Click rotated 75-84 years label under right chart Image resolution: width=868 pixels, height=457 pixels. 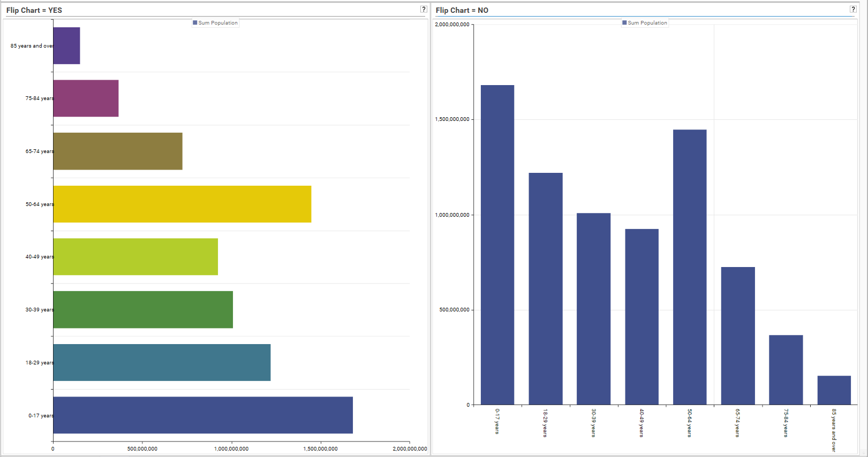point(786,423)
